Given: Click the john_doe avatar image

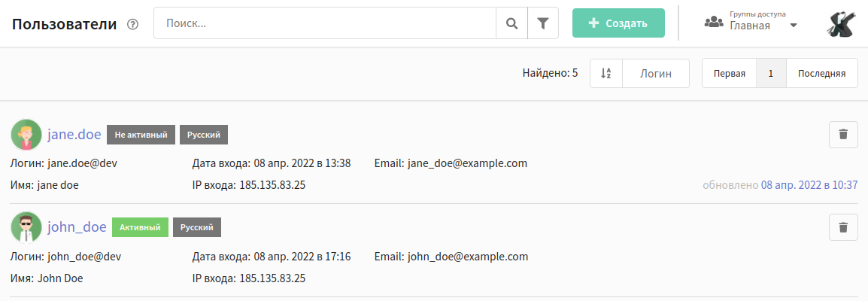Looking at the screenshot, I should tap(26, 227).
